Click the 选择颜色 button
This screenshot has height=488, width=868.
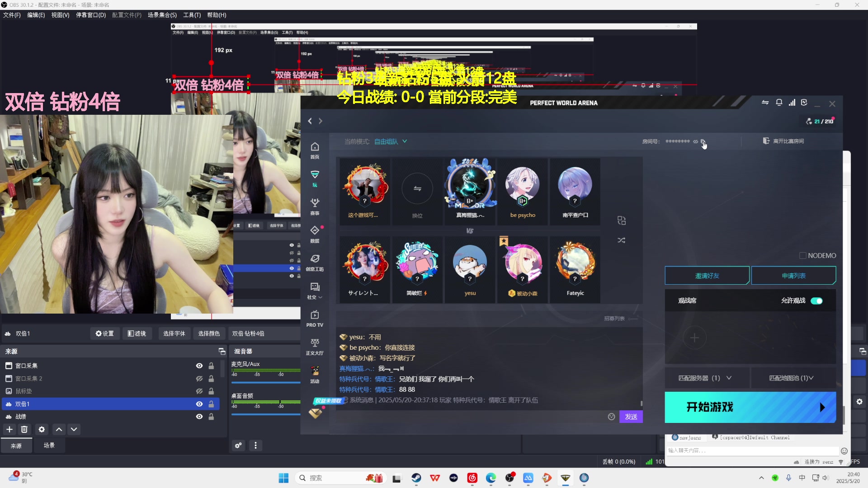[209, 333]
